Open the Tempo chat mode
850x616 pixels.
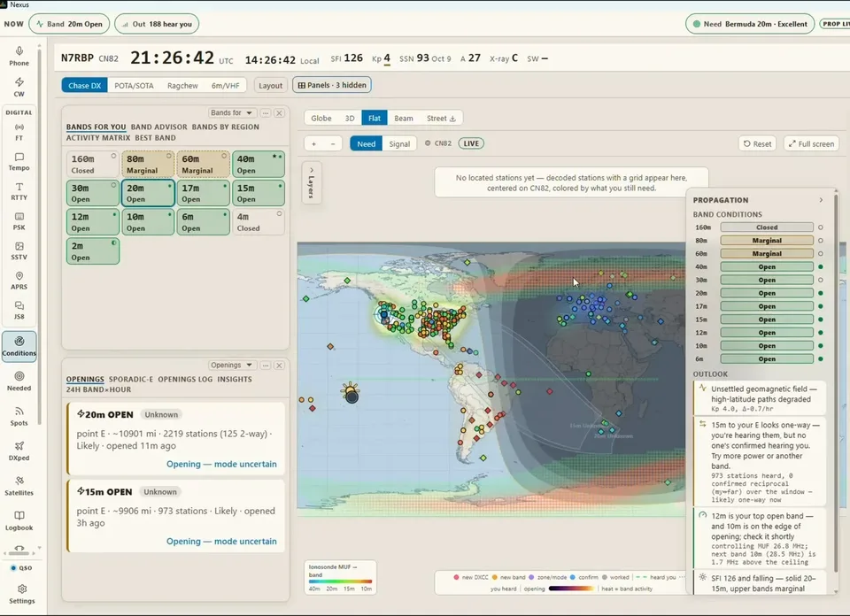pyautogui.click(x=19, y=161)
